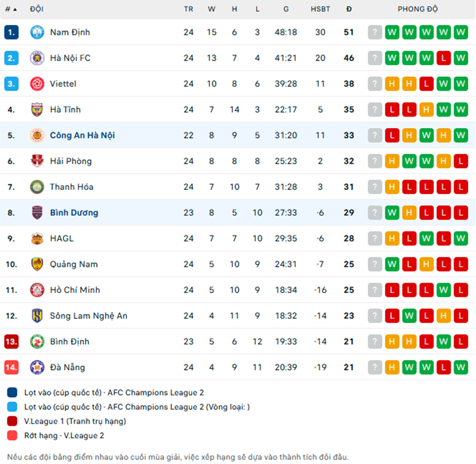Click the ĐỘI column header
This screenshot has height=464, width=476.
coord(37,9)
